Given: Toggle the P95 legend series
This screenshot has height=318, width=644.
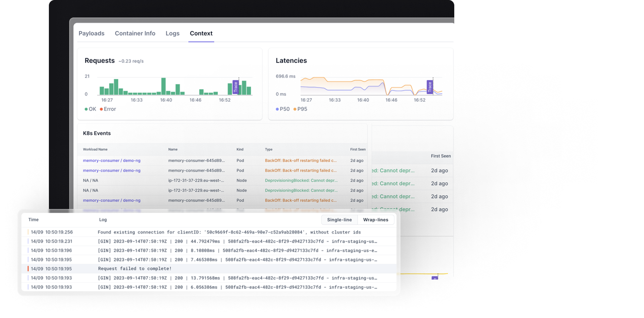Looking at the screenshot, I should coord(300,109).
